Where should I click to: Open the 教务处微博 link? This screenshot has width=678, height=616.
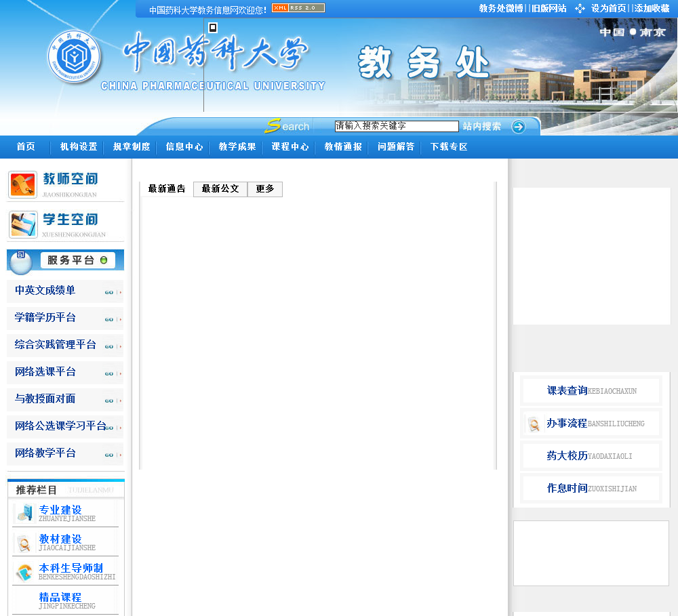[x=501, y=9]
